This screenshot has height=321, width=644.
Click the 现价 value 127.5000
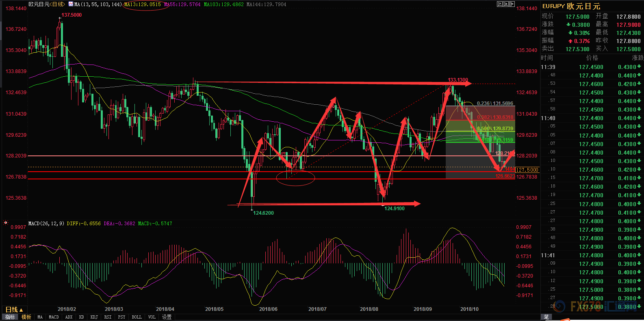coord(577,17)
